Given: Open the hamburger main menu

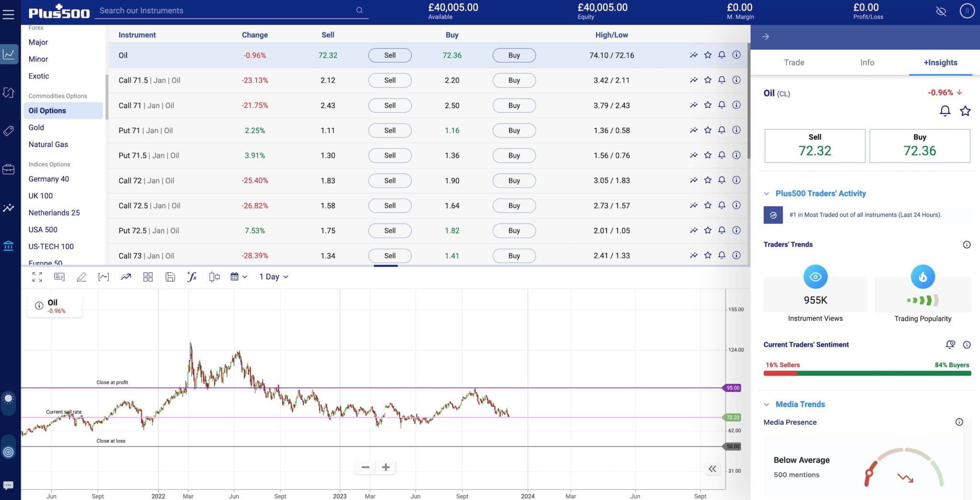Looking at the screenshot, I should coord(9,14).
